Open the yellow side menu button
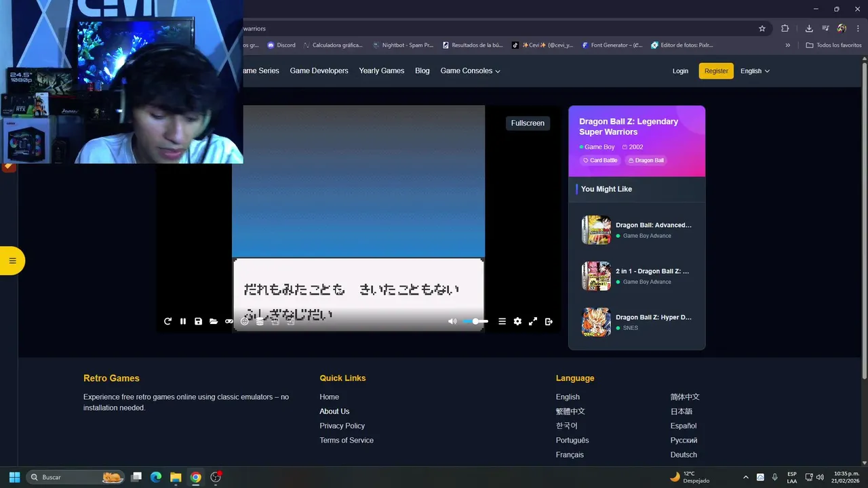The image size is (868, 488). [12, 261]
